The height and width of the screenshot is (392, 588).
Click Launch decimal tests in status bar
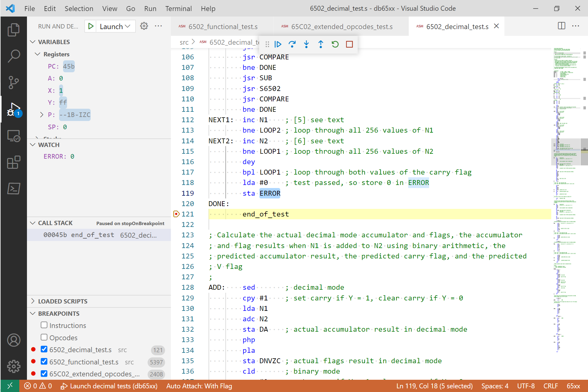point(109,386)
